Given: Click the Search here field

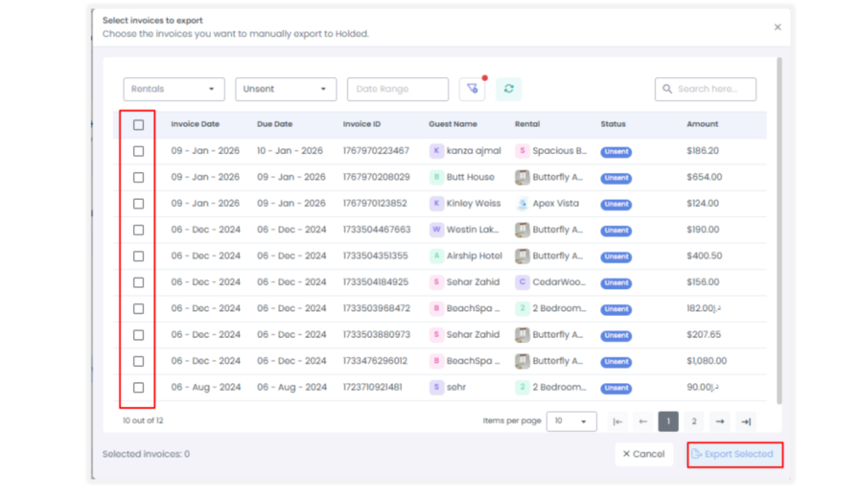Looking at the screenshot, I should coord(705,89).
